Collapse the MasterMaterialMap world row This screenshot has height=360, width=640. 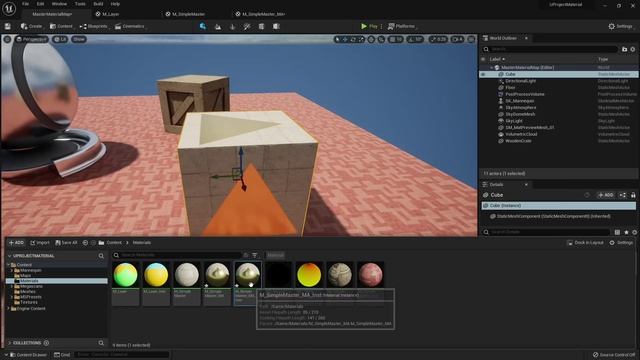tap(491, 68)
